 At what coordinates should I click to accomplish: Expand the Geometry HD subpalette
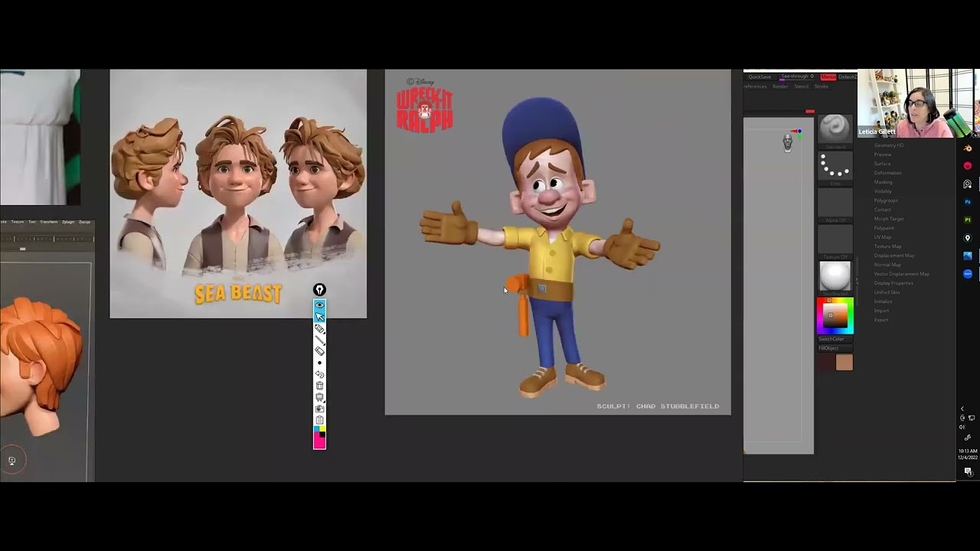(889, 145)
